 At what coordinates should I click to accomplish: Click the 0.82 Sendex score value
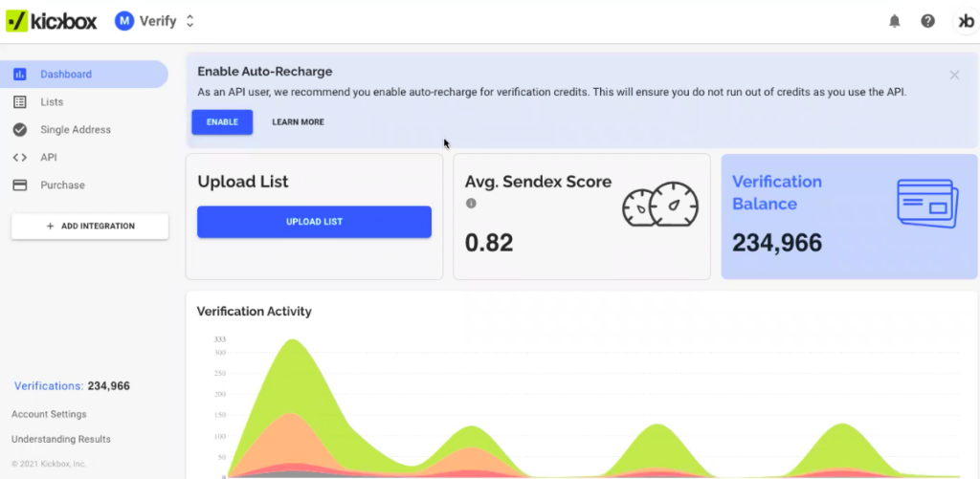point(489,242)
